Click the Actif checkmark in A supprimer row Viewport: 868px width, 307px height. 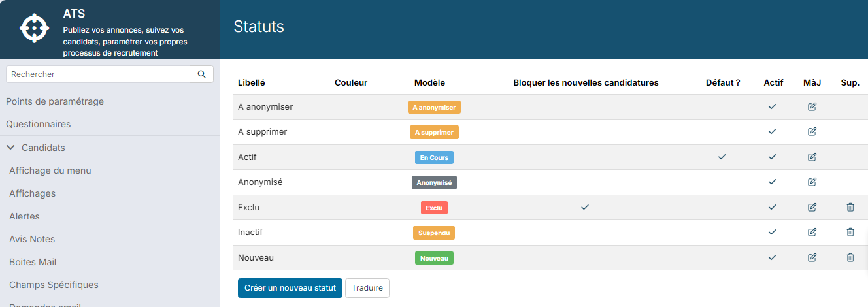coord(772,132)
